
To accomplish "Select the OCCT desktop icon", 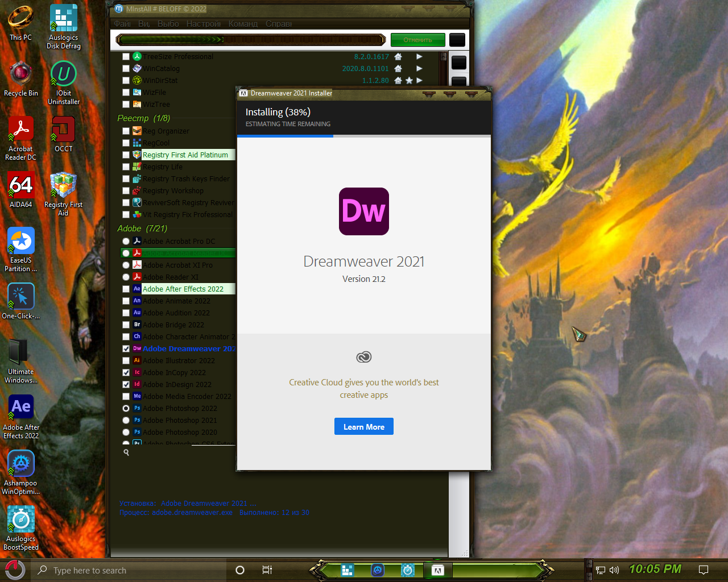I will [64, 134].
